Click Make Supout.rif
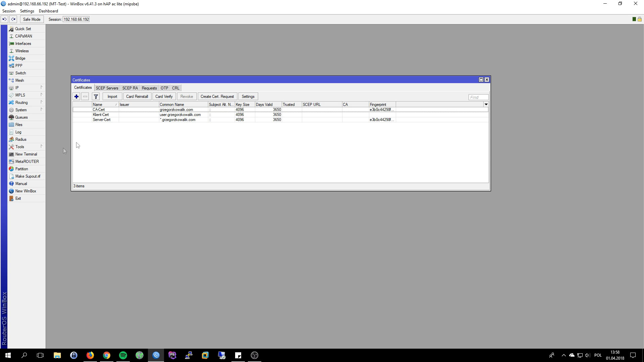Viewport: 644px width, 362px height. (x=26, y=176)
